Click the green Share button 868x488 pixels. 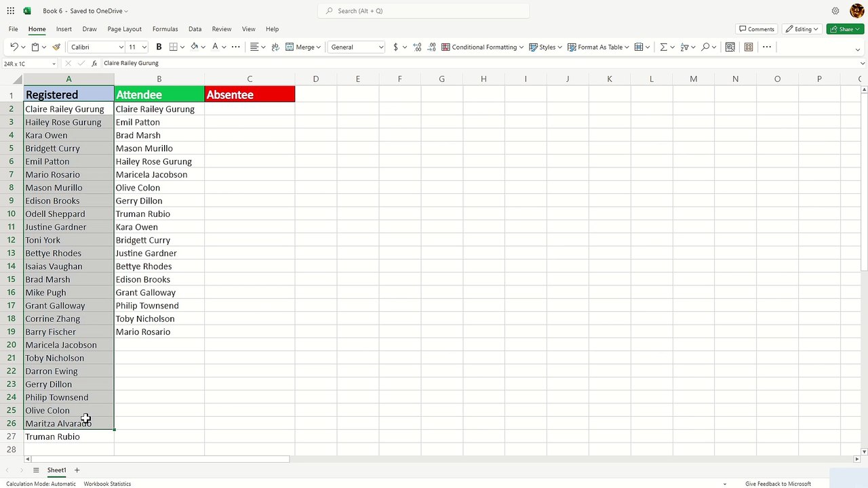[x=845, y=29]
